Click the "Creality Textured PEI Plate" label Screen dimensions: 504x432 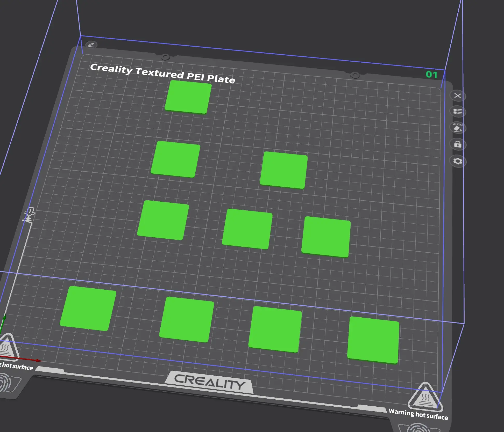163,74
